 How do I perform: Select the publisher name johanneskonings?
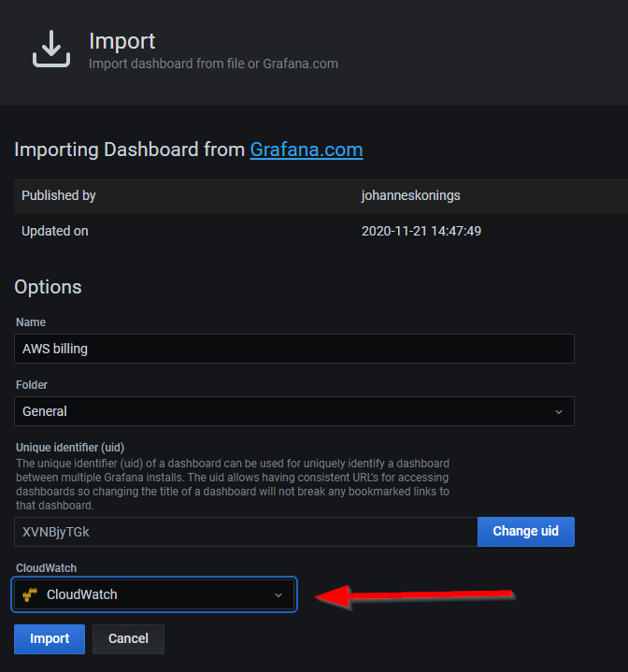click(411, 195)
